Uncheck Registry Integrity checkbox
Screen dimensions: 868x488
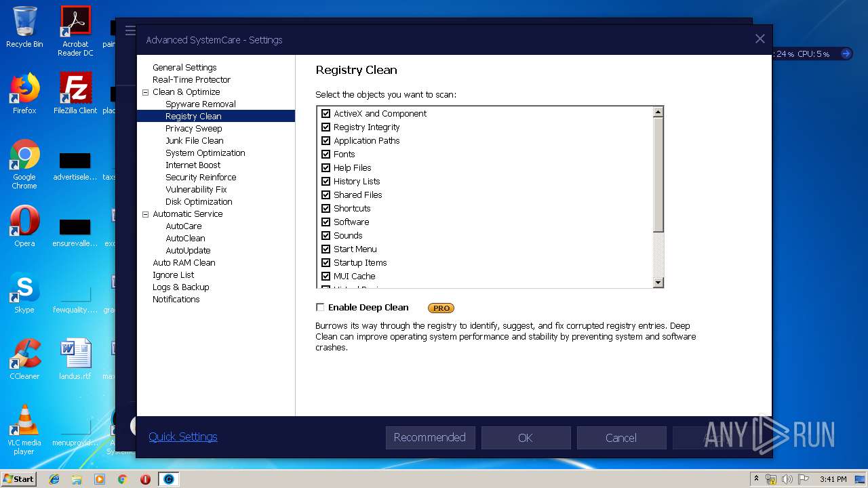click(325, 127)
